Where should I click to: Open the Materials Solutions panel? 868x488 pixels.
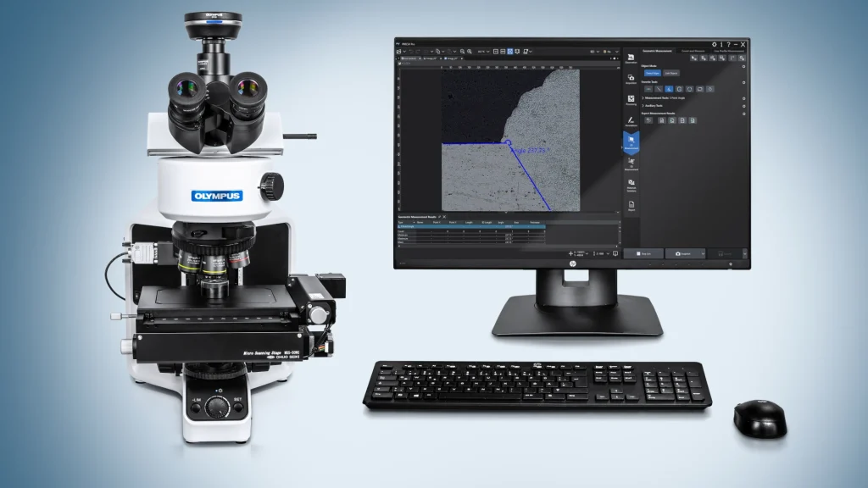(x=631, y=186)
